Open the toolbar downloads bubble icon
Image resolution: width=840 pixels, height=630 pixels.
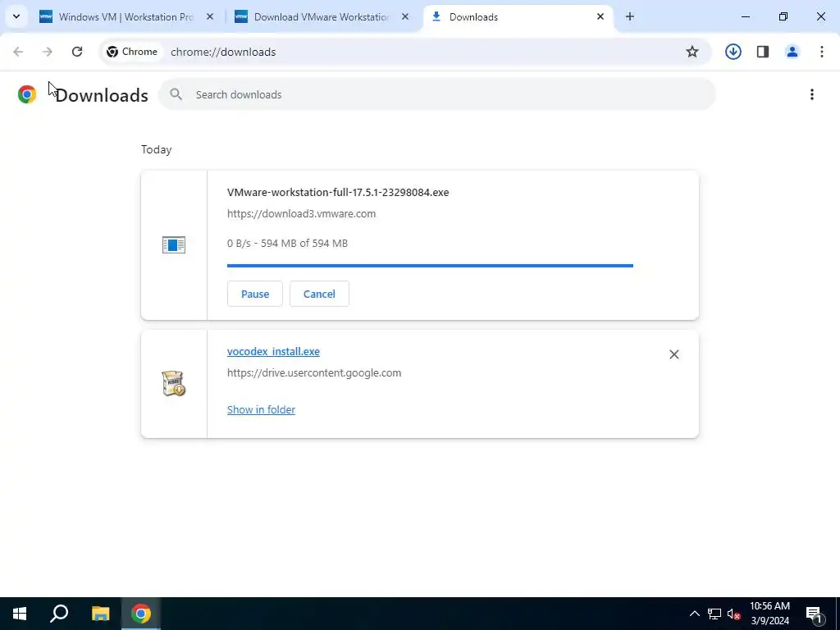coord(733,52)
